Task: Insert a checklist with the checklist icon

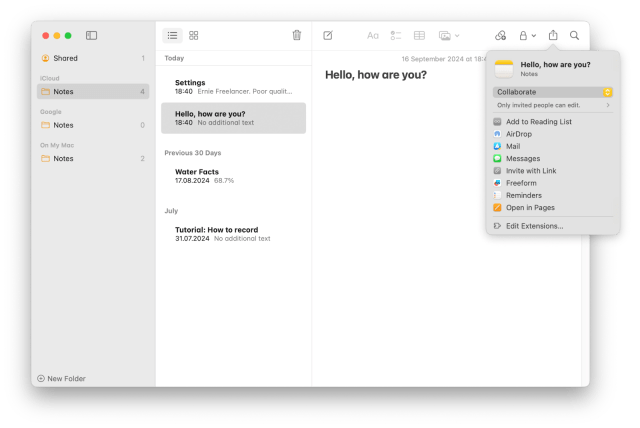Action: tap(396, 35)
